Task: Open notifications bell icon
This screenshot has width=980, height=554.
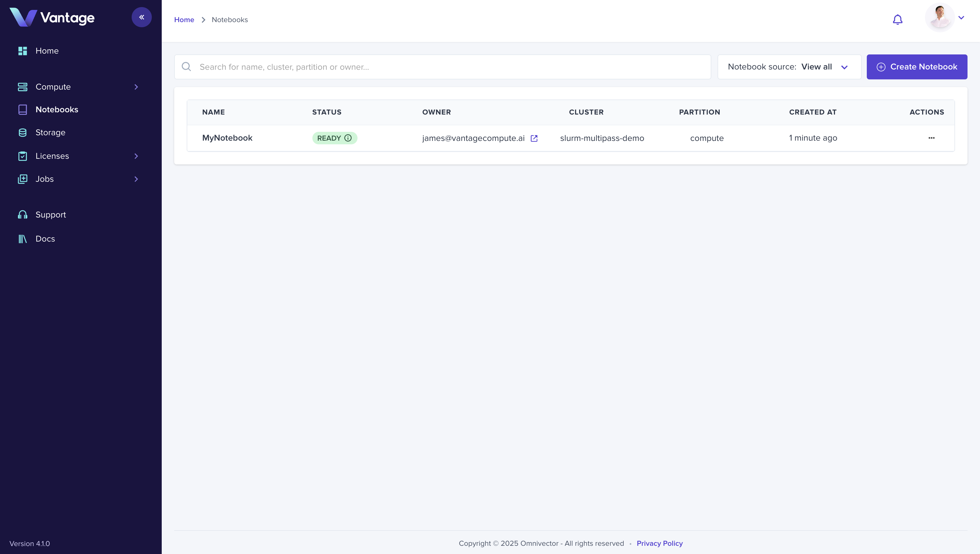Action: [x=897, y=19]
